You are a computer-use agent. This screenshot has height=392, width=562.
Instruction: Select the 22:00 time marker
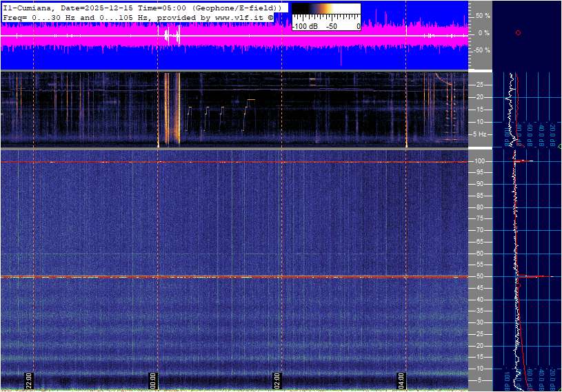[x=29, y=380]
